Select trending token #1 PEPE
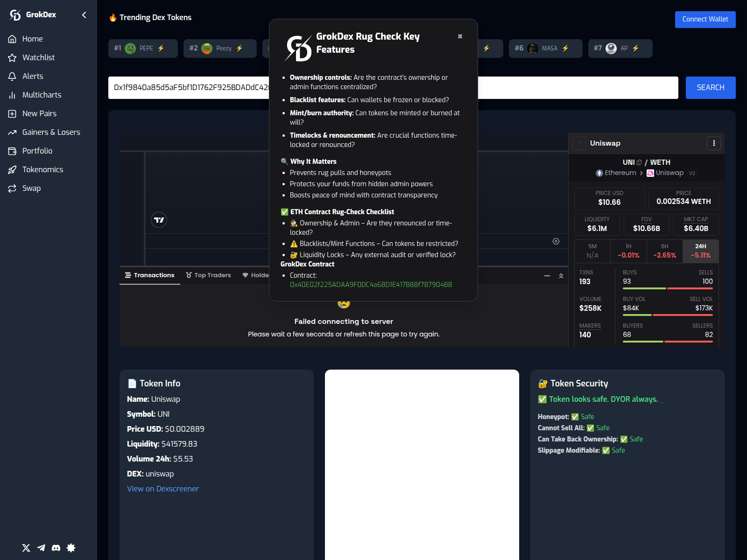747x560 pixels. (x=143, y=48)
